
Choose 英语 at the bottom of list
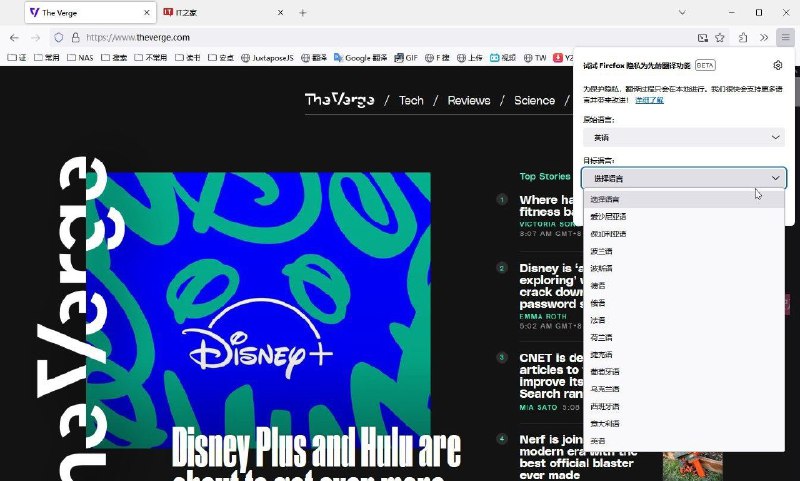click(x=683, y=441)
